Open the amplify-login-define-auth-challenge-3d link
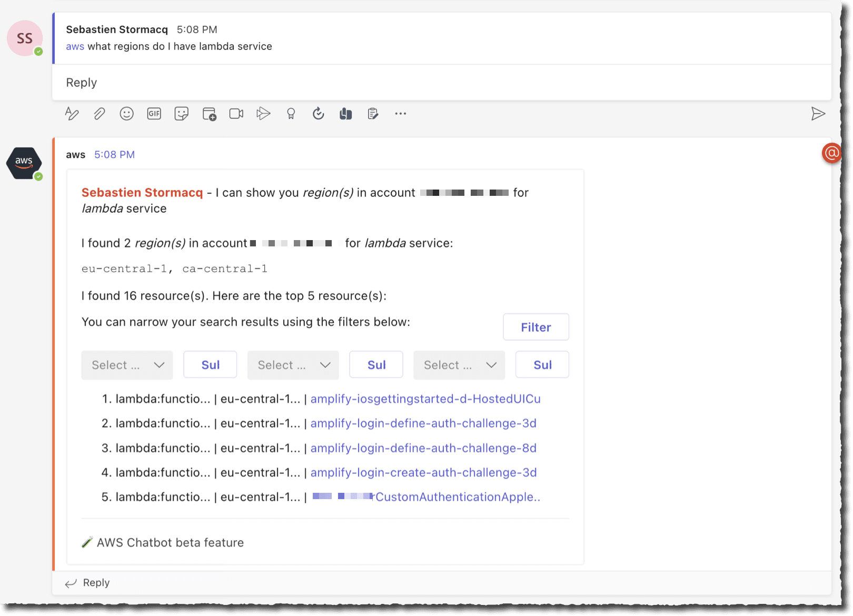 tap(423, 423)
